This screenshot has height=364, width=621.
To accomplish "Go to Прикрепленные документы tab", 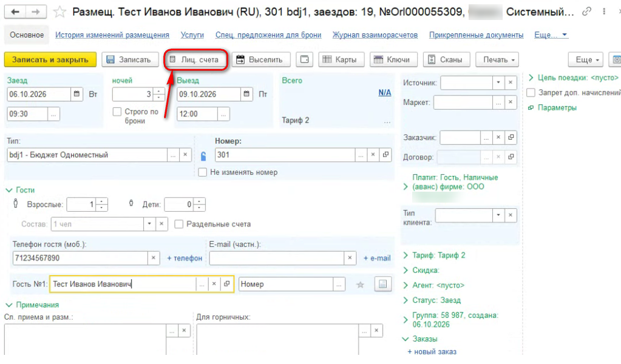I will tap(476, 35).
